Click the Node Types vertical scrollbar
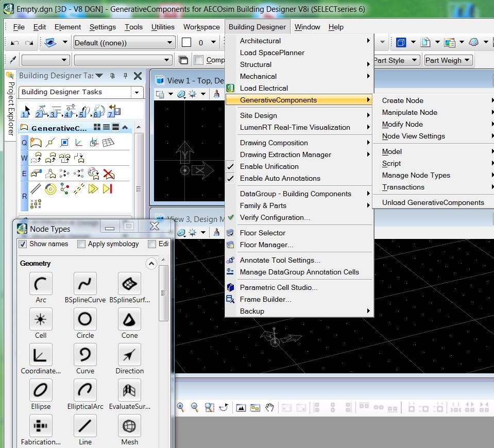 163,293
